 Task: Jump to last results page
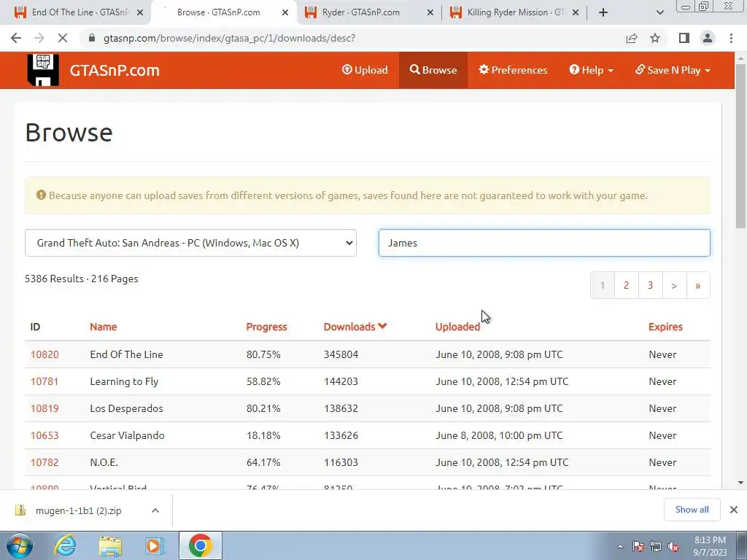click(698, 285)
